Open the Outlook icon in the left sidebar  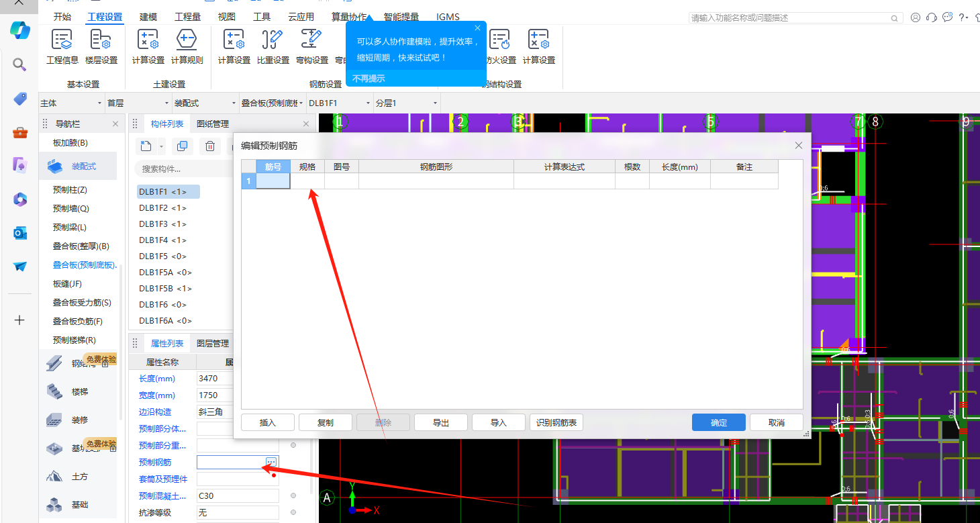pyautogui.click(x=19, y=233)
